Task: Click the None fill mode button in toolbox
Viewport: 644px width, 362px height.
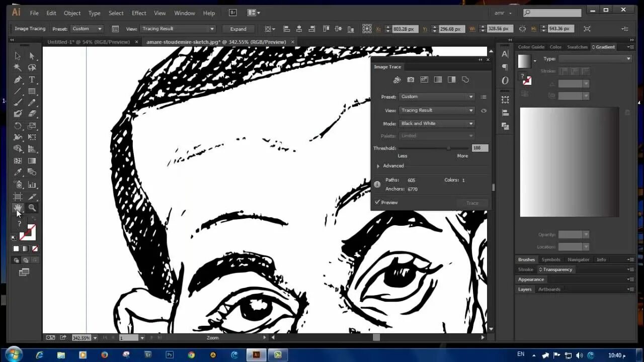Action: (x=35, y=249)
